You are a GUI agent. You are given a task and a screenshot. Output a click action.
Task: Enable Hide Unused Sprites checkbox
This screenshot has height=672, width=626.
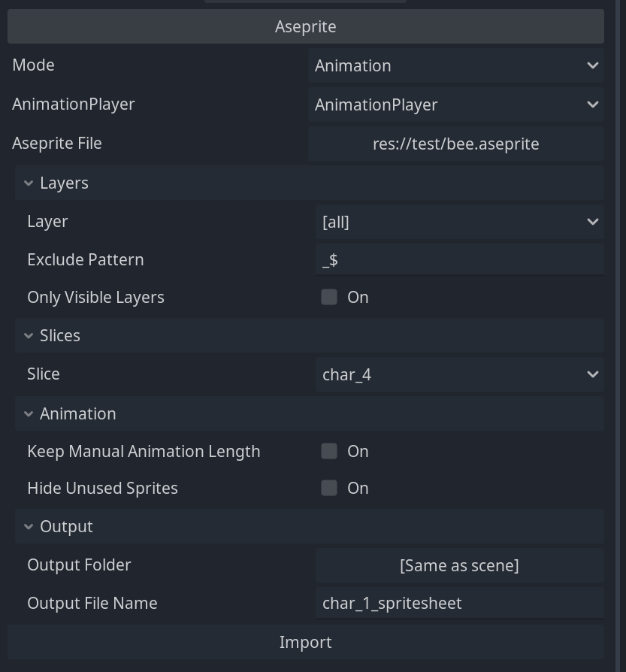(x=329, y=488)
